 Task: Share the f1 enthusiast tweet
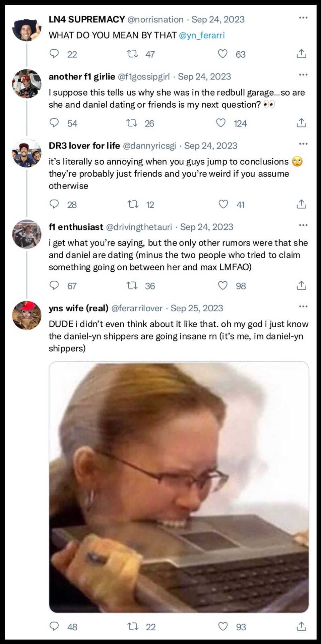[x=301, y=285]
